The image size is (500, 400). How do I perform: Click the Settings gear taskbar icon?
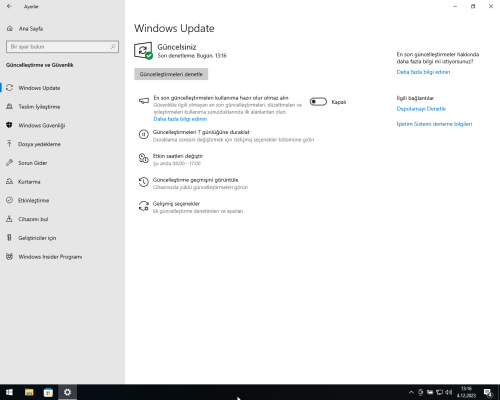point(68,392)
